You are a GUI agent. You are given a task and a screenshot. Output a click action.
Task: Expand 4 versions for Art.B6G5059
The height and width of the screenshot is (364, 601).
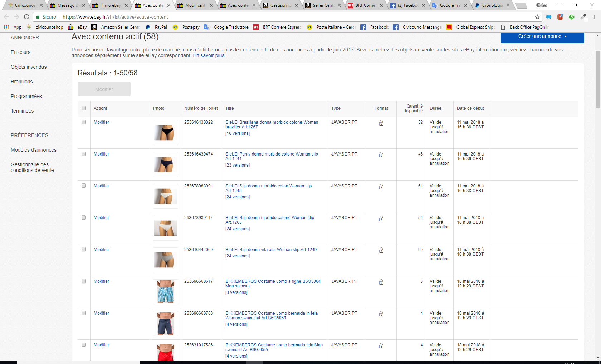pos(236,324)
